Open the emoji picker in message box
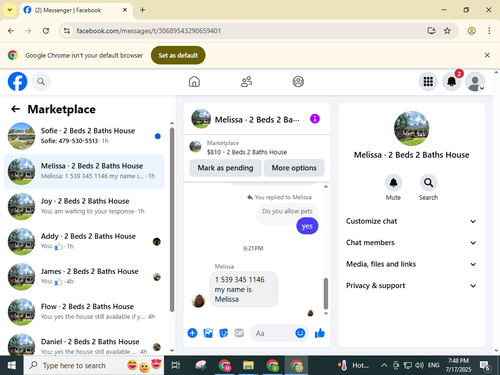 click(300, 333)
